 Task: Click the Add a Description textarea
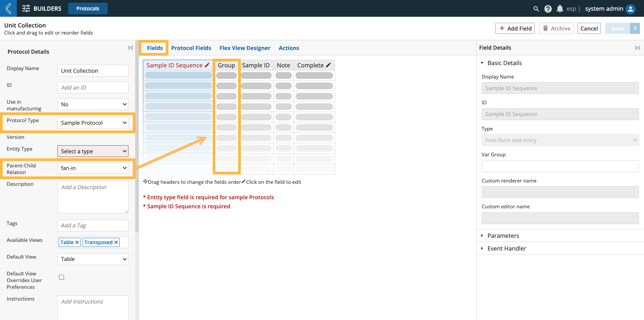tap(93, 197)
